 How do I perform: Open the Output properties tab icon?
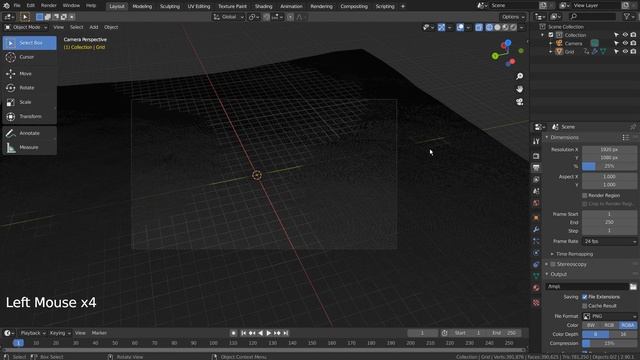point(536,168)
